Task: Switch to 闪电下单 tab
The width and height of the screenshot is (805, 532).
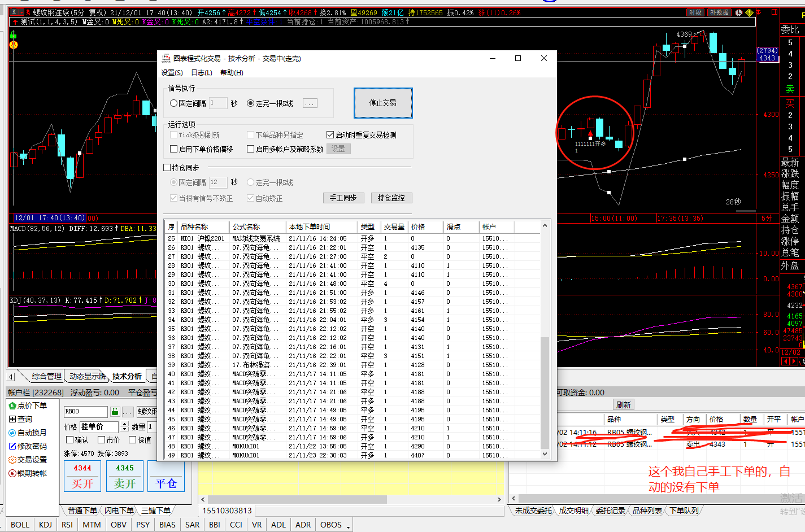Action: tap(119, 511)
